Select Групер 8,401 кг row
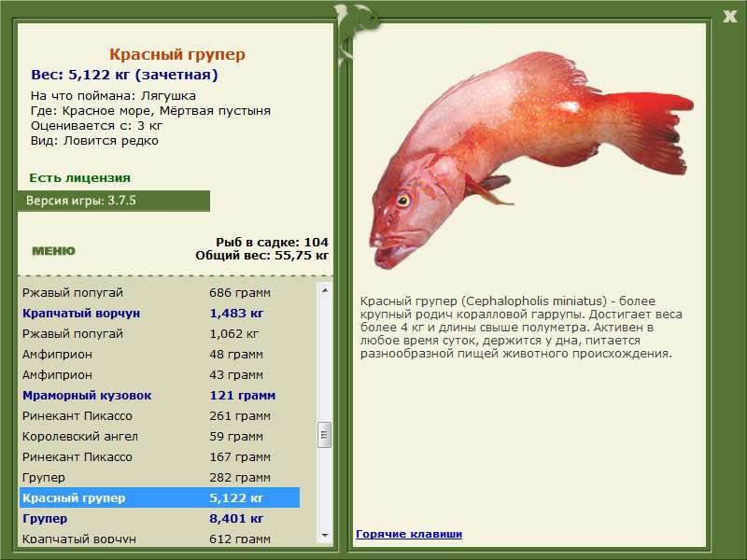Image resolution: width=747 pixels, height=560 pixels. pos(160,518)
